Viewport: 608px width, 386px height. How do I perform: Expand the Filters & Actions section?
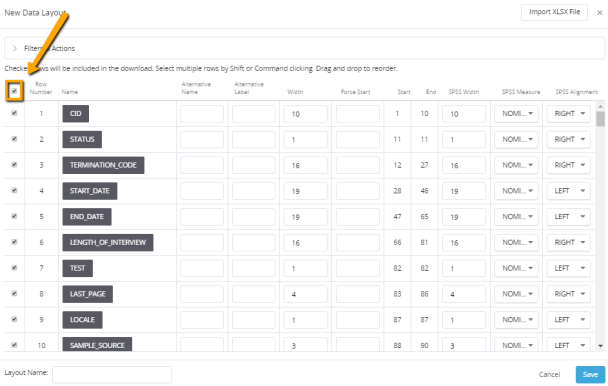coord(15,48)
